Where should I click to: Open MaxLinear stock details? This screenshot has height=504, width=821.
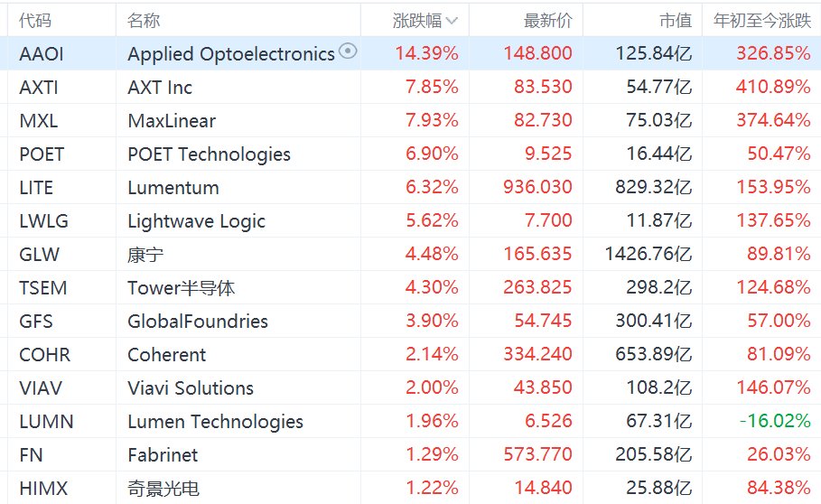[410, 120]
